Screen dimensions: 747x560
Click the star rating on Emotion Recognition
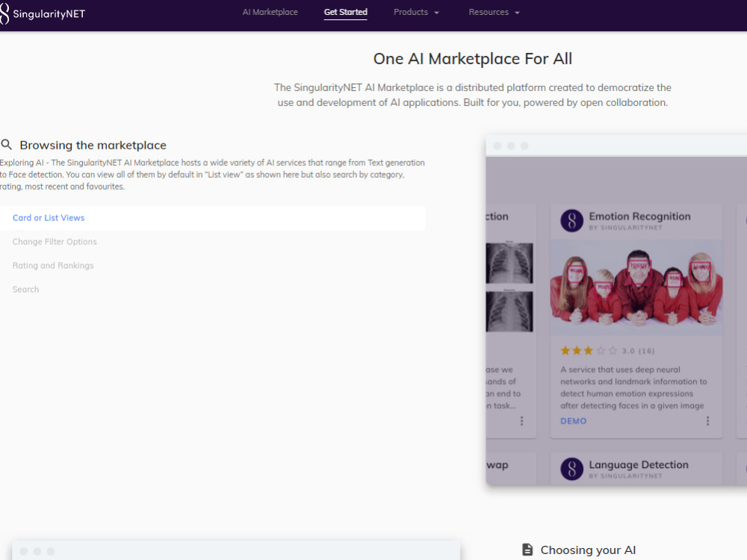pyautogui.click(x=589, y=351)
